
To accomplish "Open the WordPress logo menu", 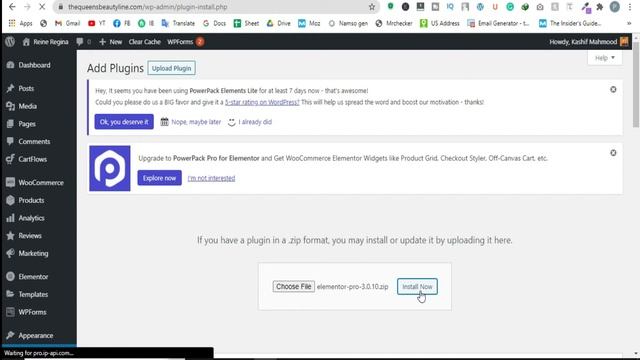I will 10,42.
